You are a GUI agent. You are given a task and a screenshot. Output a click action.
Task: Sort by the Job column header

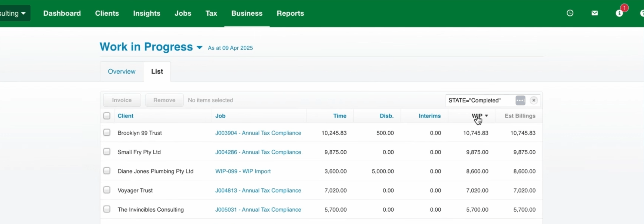(x=221, y=116)
